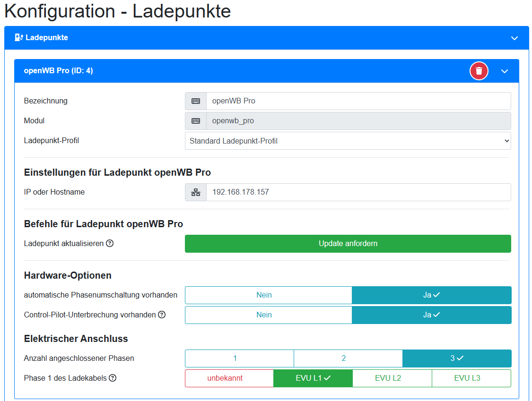532x401 pixels.
Task: Click the Anzahl angeschlossener Phasen label
Action: tap(79, 358)
